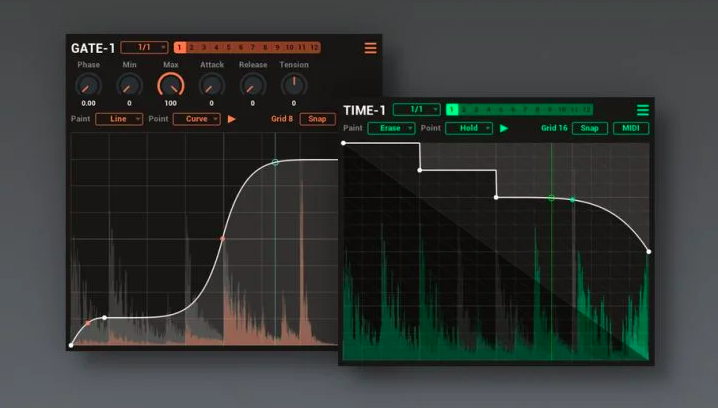718x408 pixels.
Task: Expand the TIME-1 Paint dropdown showing Erase
Action: pyautogui.click(x=391, y=128)
